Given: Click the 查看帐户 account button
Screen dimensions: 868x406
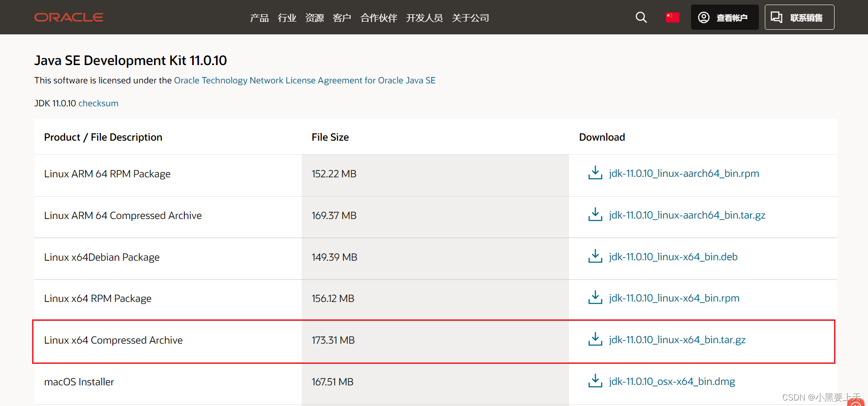Looking at the screenshot, I should tap(724, 17).
